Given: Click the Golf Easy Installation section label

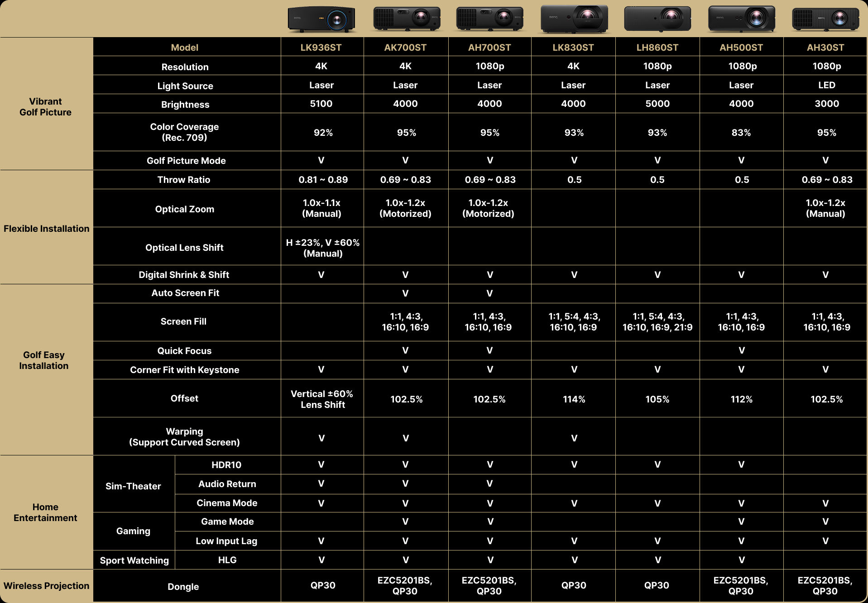Looking at the screenshot, I should (44, 360).
